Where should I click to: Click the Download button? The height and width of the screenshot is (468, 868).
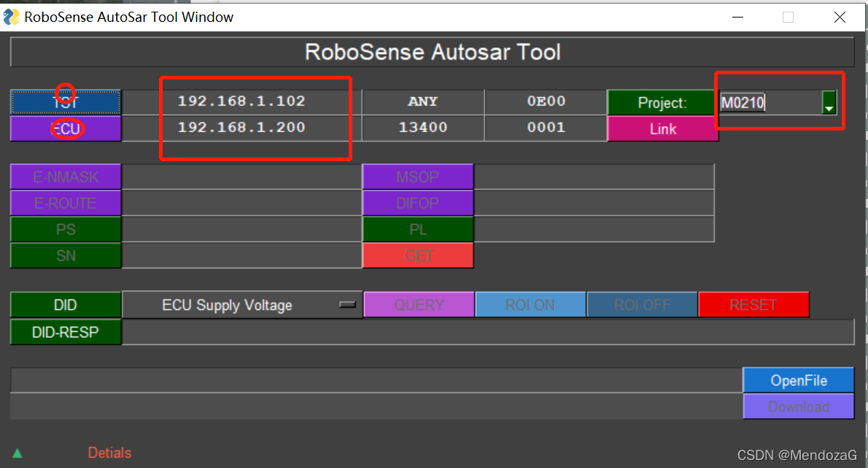[798, 407]
